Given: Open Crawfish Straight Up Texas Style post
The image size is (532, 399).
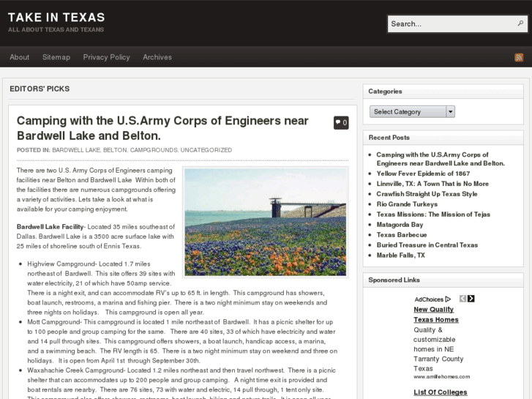Looking at the screenshot, I should point(427,194).
